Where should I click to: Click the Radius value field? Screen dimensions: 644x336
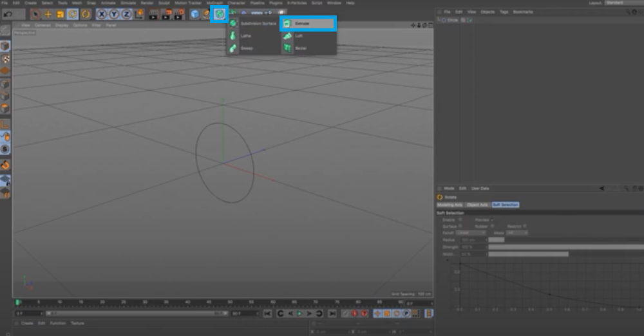[x=473, y=240]
